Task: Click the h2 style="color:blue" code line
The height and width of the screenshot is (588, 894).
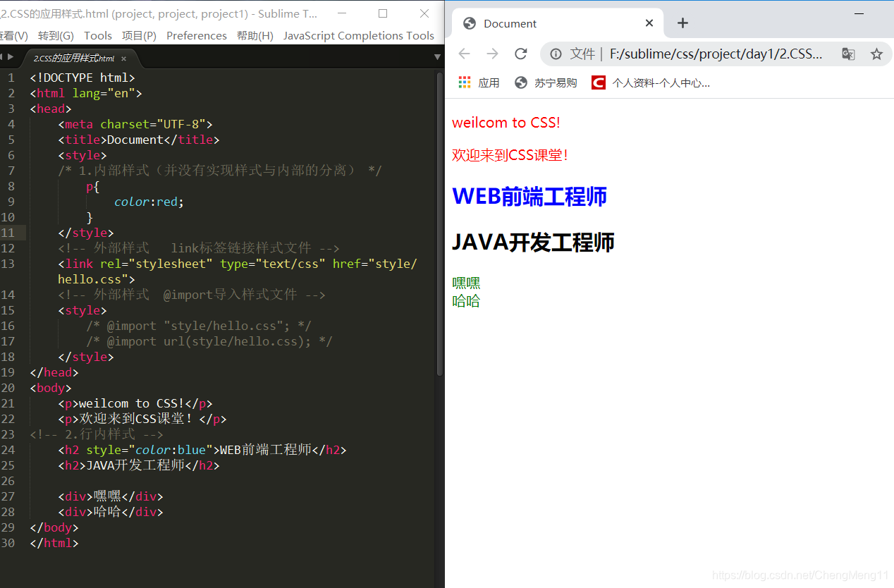Action: pos(202,450)
